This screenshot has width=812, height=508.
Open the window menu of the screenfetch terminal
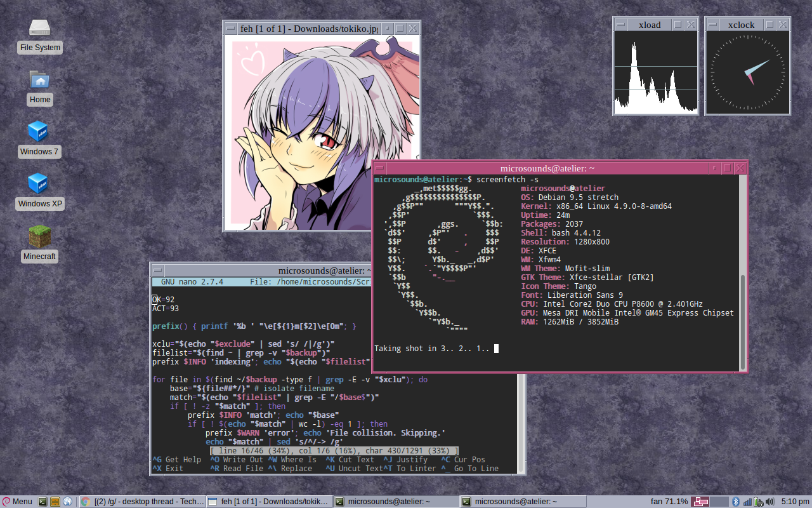[379, 168]
